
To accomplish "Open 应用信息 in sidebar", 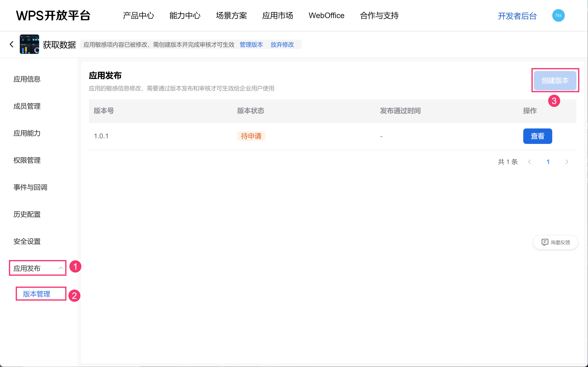I will tap(27, 79).
